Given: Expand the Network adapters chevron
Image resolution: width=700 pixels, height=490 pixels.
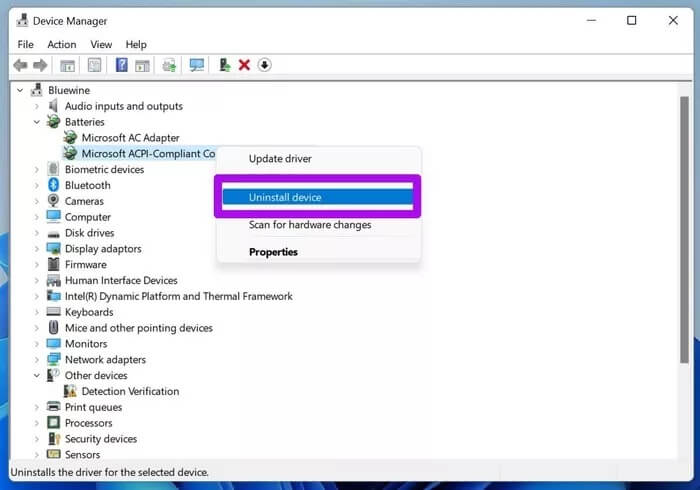Looking at the screenshot, I should (37, 360).
